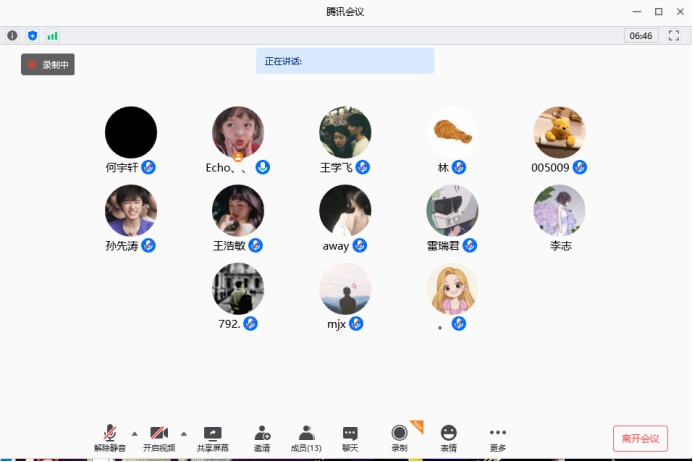This screenshot has width=693, height=462.
Task: Click the 共享屏幕 share screen button
Action: pos(212,438)
